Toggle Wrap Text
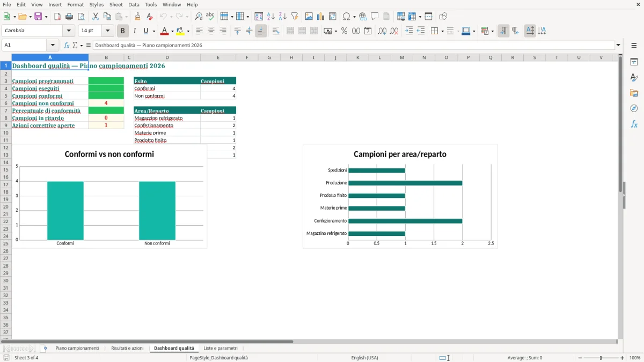Screen dimensions: 644x362 (276, 31)
